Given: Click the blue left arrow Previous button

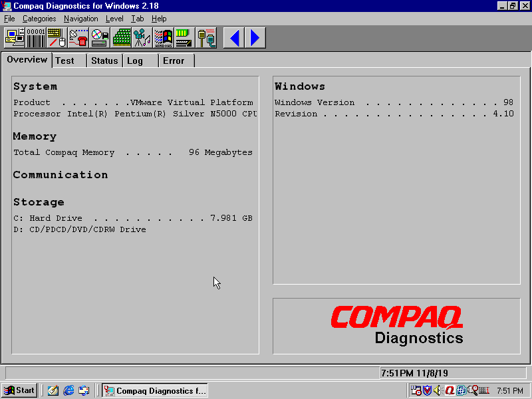Looking at the screenshot, I should pyautogui.click(x=234, y=38).
